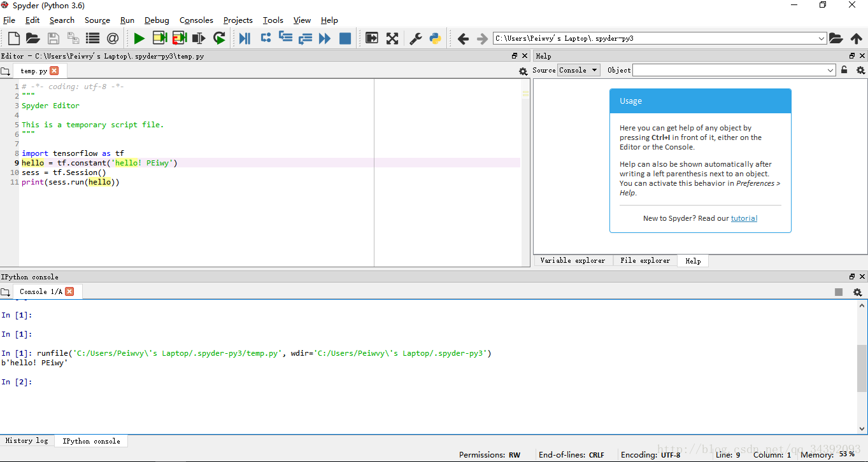The image size is (868, 462).
Task: Close the temp.py editor tab
Action: (54, 71)
